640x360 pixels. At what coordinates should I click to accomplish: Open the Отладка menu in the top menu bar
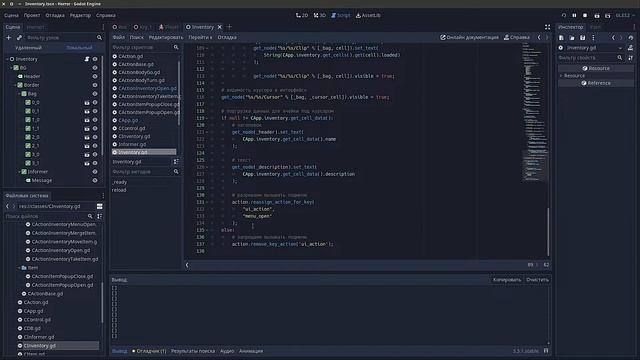click(x=55, y=16)
